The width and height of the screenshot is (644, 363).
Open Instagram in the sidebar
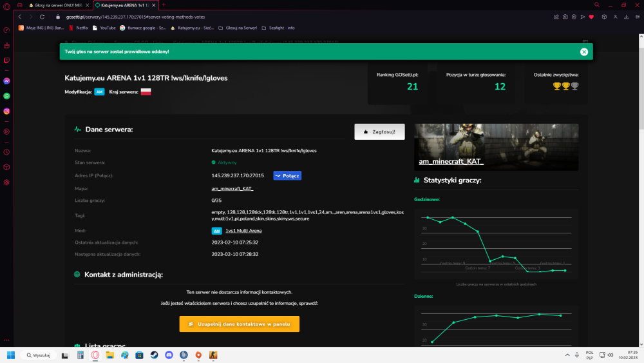[x=6, y=111]
